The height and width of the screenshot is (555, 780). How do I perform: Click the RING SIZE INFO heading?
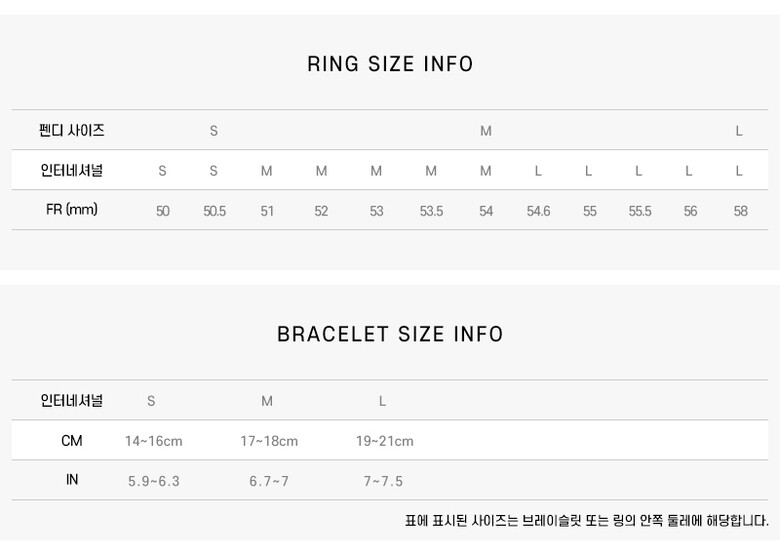390,65
